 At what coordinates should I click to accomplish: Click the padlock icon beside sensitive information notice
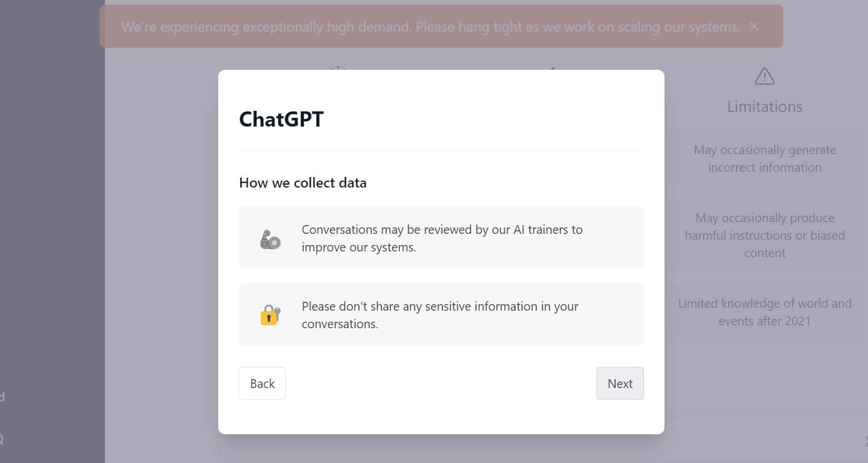tap(269, 315)
